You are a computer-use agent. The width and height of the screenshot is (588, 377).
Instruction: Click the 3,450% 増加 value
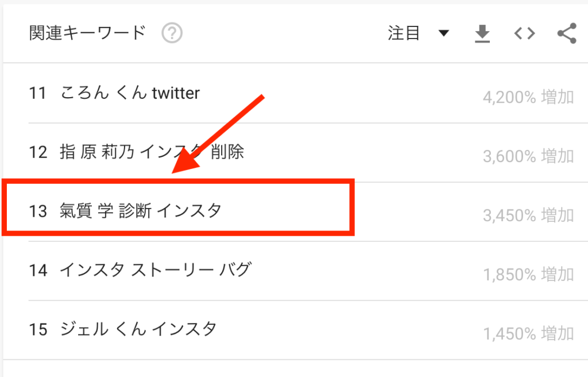coord(528,216)
